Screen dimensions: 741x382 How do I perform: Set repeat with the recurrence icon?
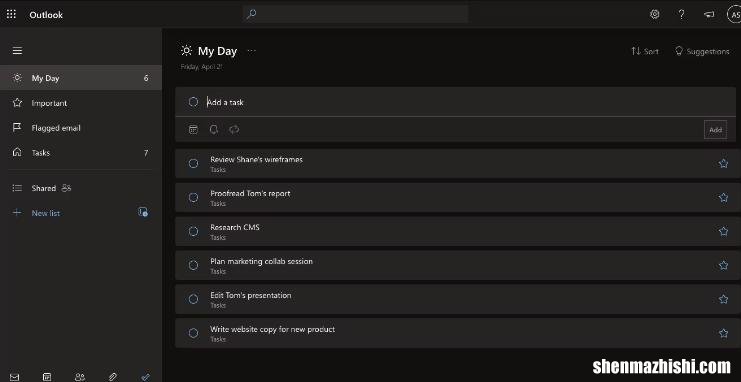(234, 130)
